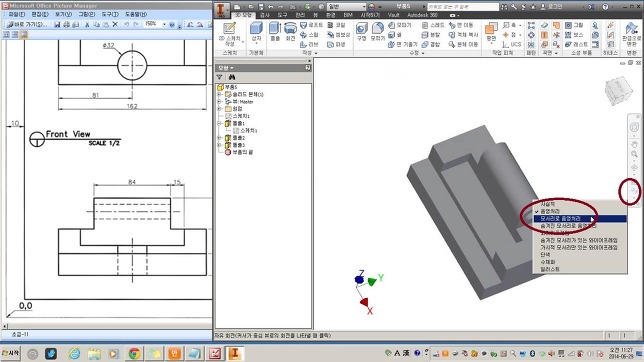The height and width of the screenshot is (362, 644).
Task: Open the browser filter funnel icon
Action: tap(220, 77)
